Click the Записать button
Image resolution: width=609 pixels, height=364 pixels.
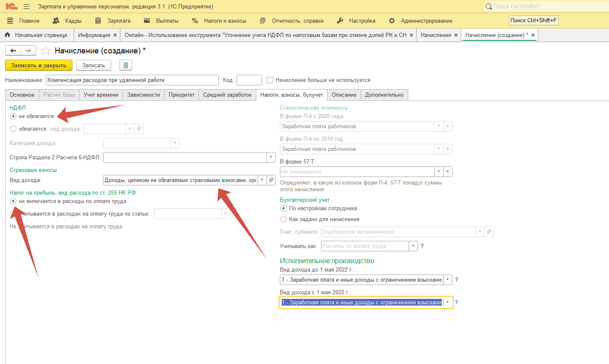point(93,65)
